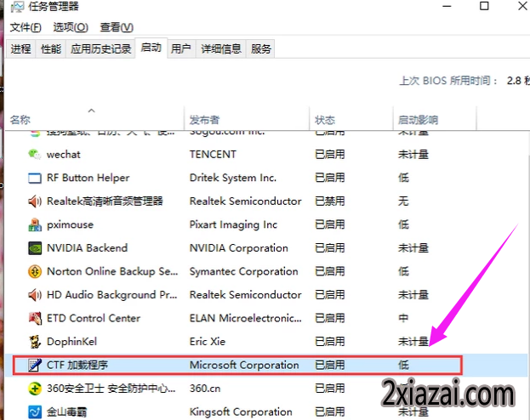Open the 查看(V) menu
530x420 pixels.
coord(117,27)
